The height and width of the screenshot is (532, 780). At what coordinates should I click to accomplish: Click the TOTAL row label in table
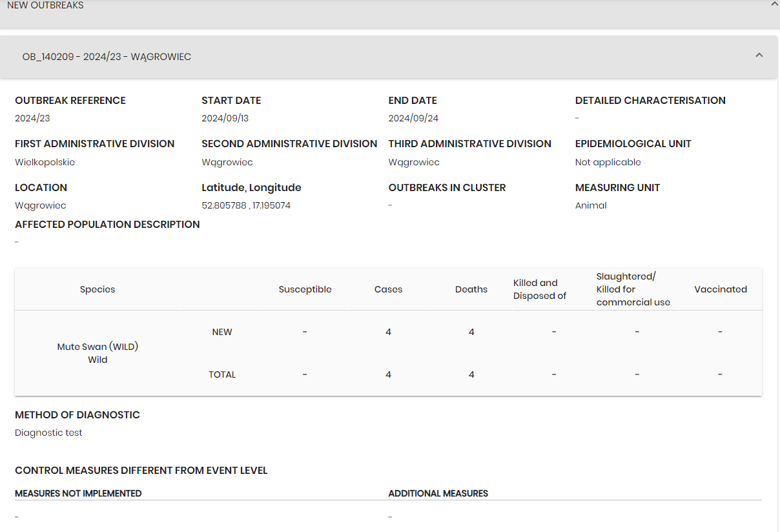click(222, 374)
